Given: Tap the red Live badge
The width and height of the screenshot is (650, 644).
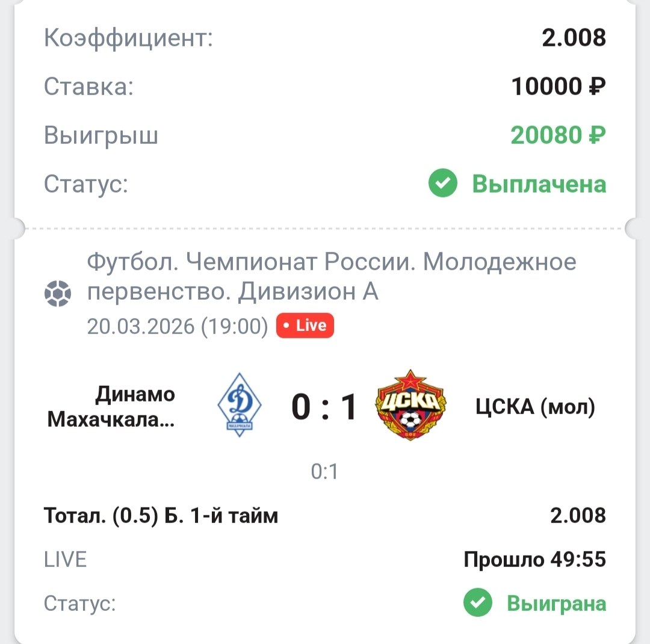Looking at the screenshot, I should coord(305,326).
